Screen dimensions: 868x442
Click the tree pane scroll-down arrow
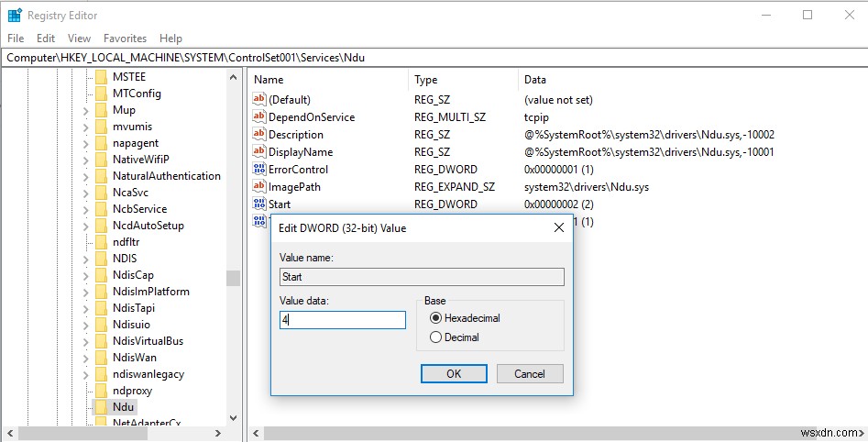coord(233,417)
